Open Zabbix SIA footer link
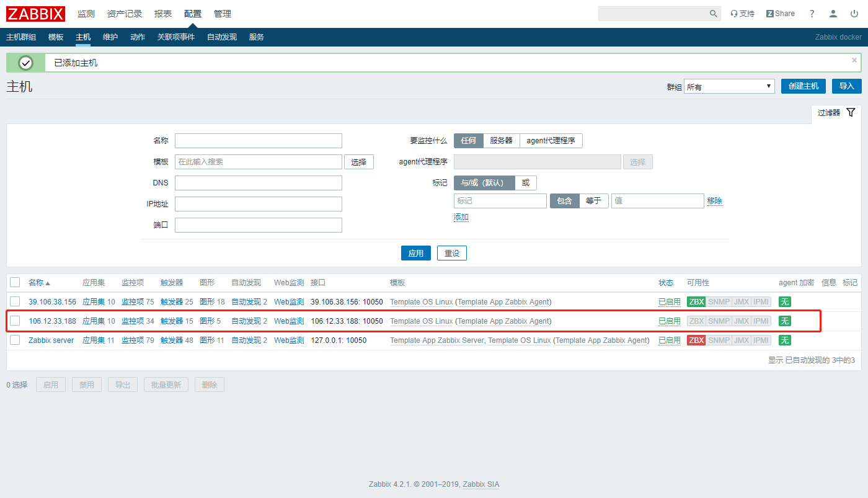This screenshot has width=868, height=498. click(481, 484)
